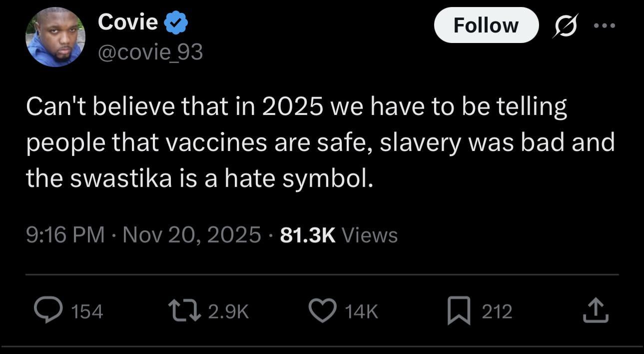
Task: Click the 2.9K reposts count
Action: pyautogui.click(x=228, y=312)
